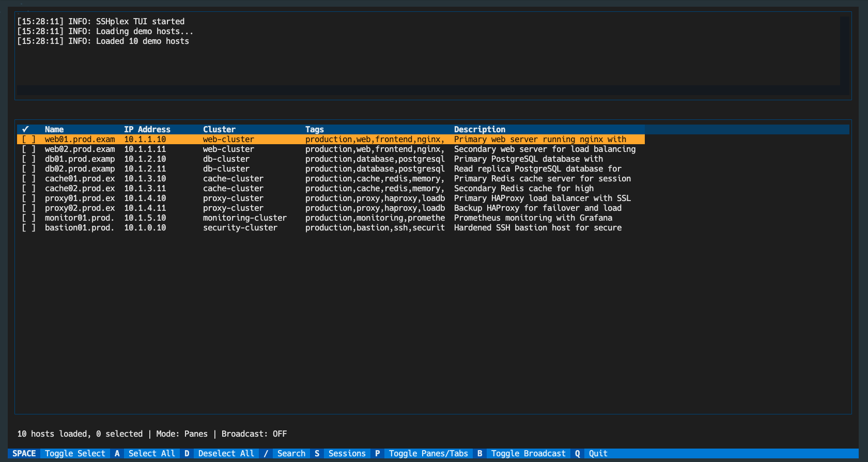Click description Read replica PostgreSQL database for
This screenshot has height=462, width=868.
[538, 169]
